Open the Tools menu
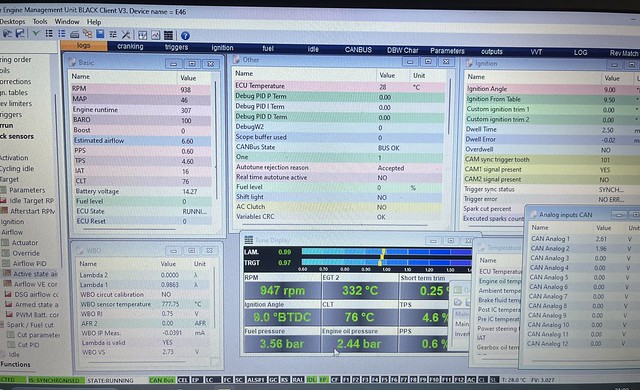The height and width of the screenshot is (390, 640). pyautogui.click(x=40, y=22)
